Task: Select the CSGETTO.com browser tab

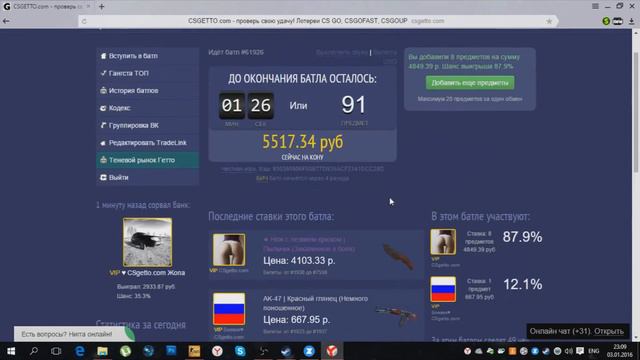Action: click(48, 7)
